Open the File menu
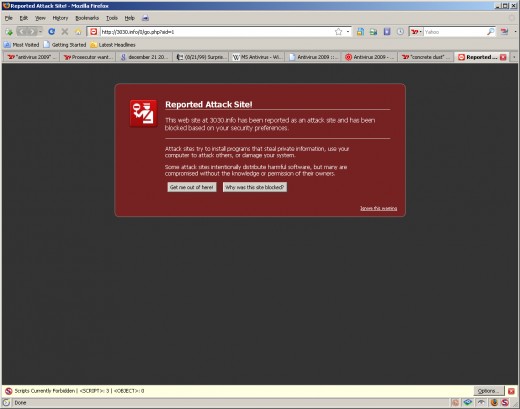 tap(9, 18)
